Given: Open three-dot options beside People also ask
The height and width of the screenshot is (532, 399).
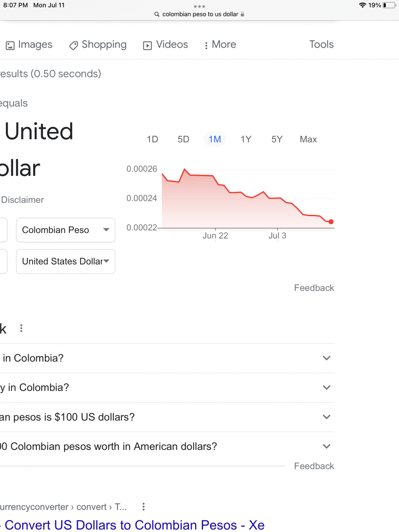Looking at the screenshot, I should pos(21,328).
